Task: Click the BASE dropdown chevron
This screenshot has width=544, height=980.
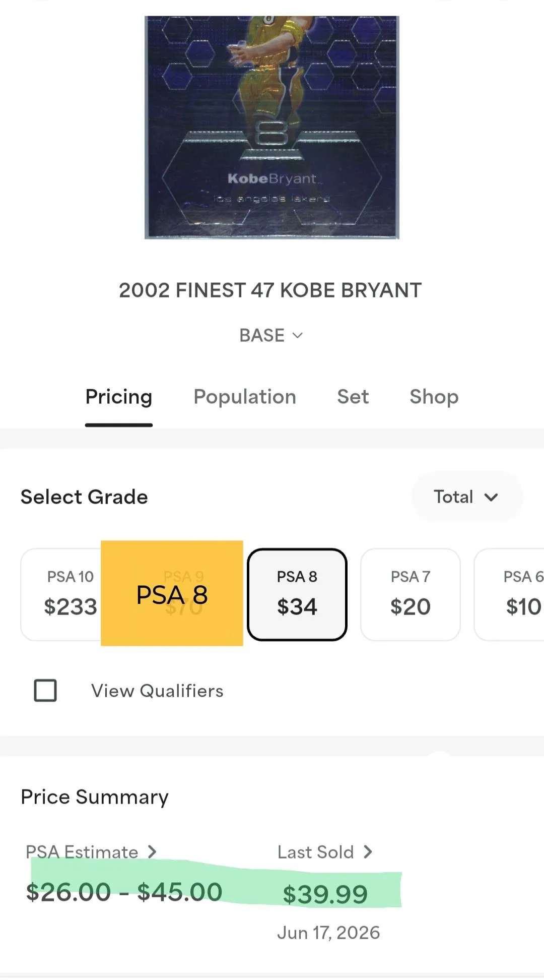Action: (298, 335)
